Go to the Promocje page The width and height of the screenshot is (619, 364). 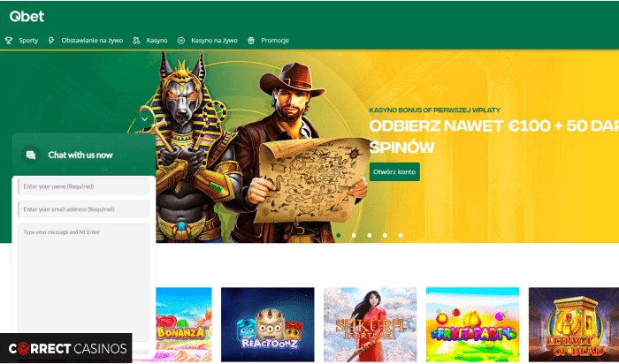tap(275, 41)
